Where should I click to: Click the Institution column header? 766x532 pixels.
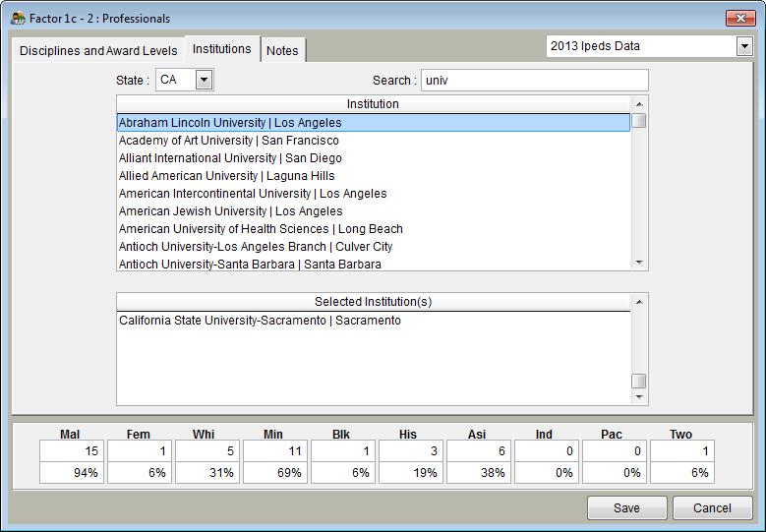pos(374,104)
